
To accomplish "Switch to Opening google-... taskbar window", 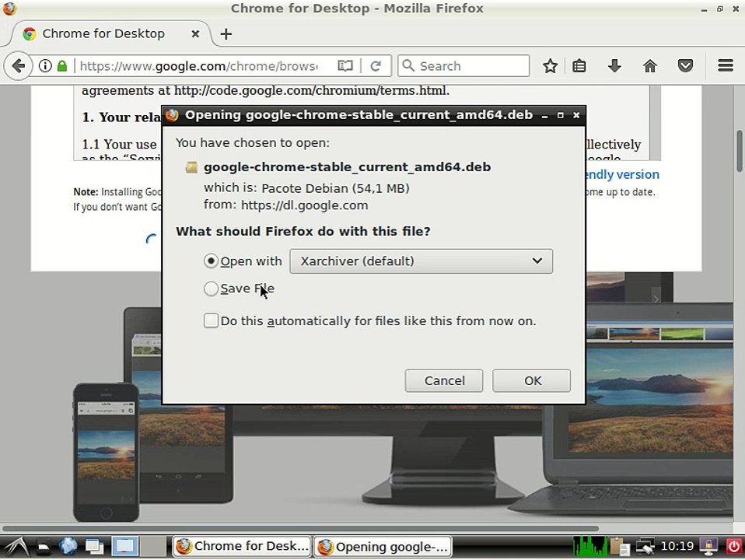I will pos(383,547).
